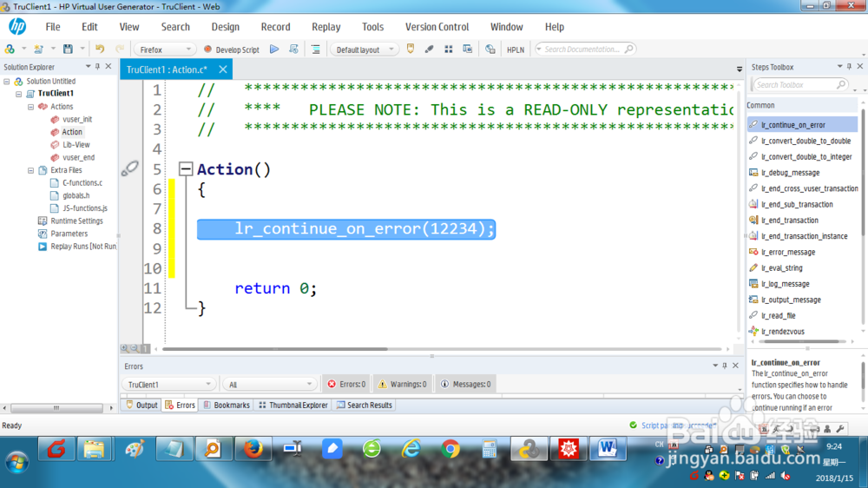Open the All filter dropdown in Errors panel
The image size is (868, 488).
pyautogui.click(x=269, y=385)
